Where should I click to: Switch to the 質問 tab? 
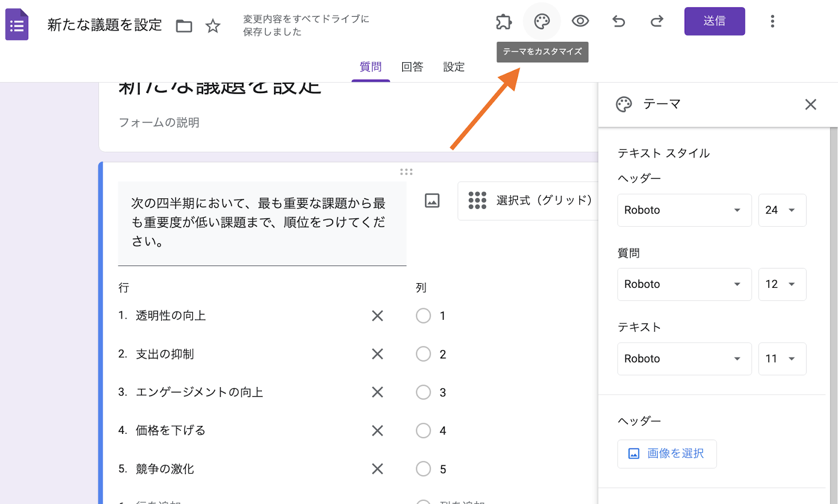pyautogui.click(x=371, y=67)
